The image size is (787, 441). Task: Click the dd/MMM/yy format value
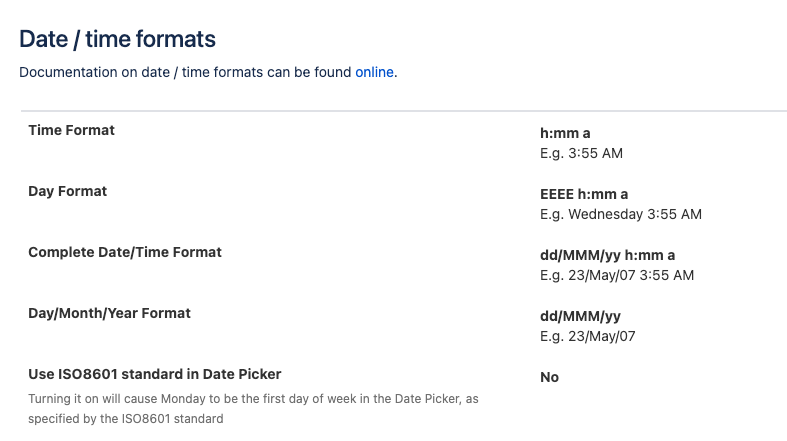(x=580, y=317)
